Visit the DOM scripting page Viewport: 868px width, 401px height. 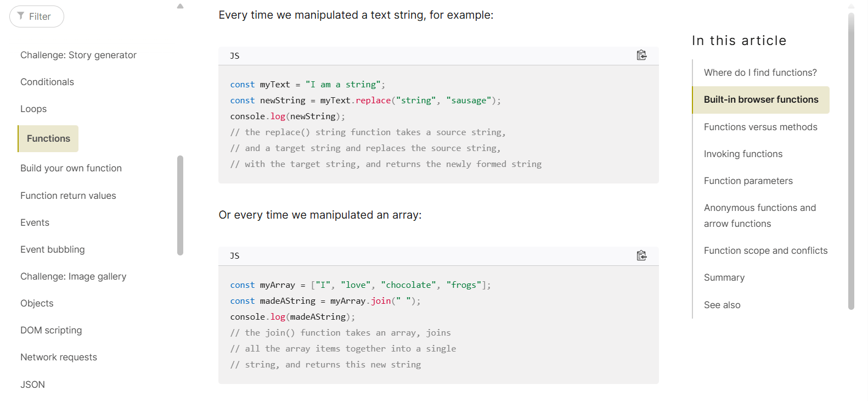51,330
